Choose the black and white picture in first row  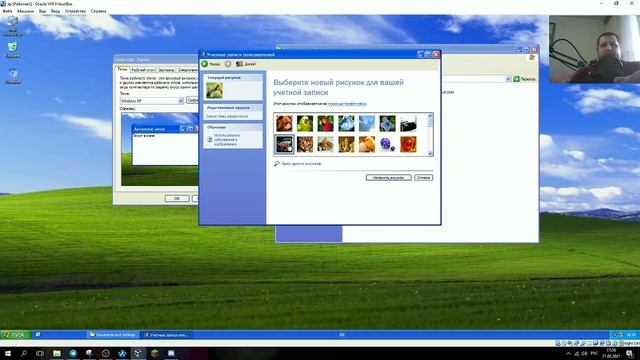pos(408,123)
